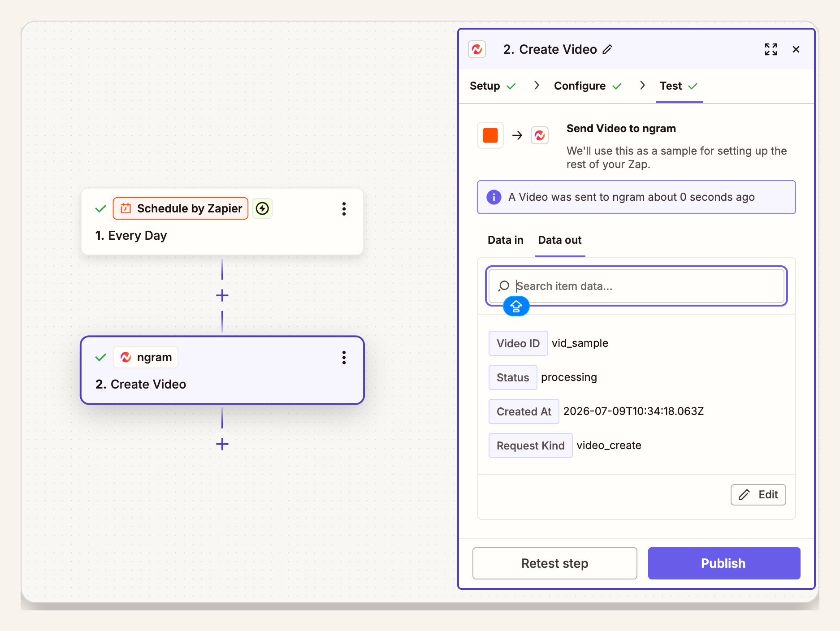Click Retest step button
Image resolution: width=840 pixels, height=631 pixels.
[x=555, y=563]
